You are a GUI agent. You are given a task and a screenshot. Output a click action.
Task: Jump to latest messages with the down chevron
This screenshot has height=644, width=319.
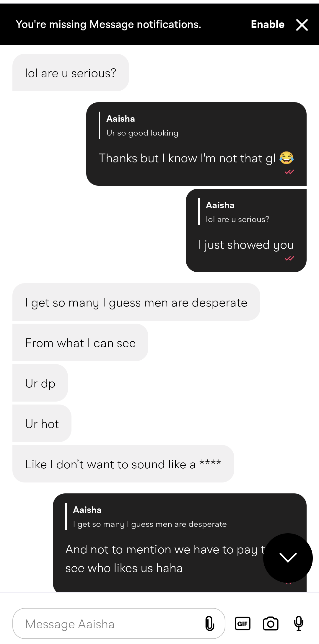coord(288,558)
